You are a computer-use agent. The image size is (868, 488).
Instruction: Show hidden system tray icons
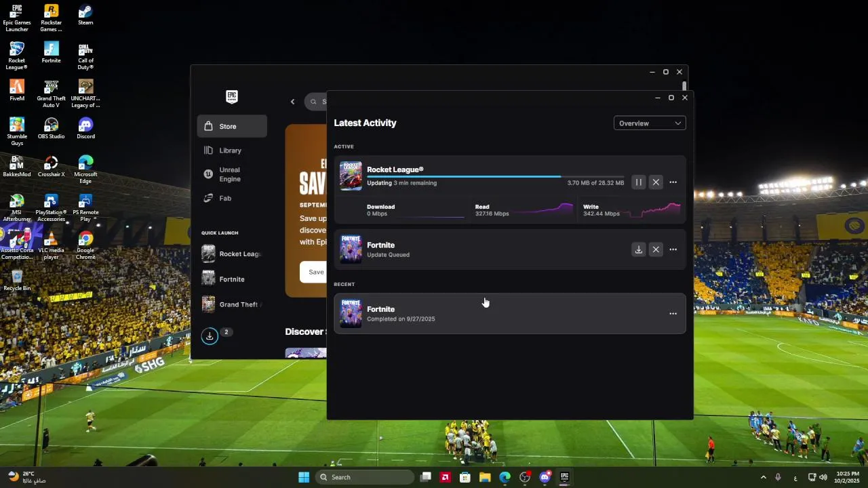763,477
